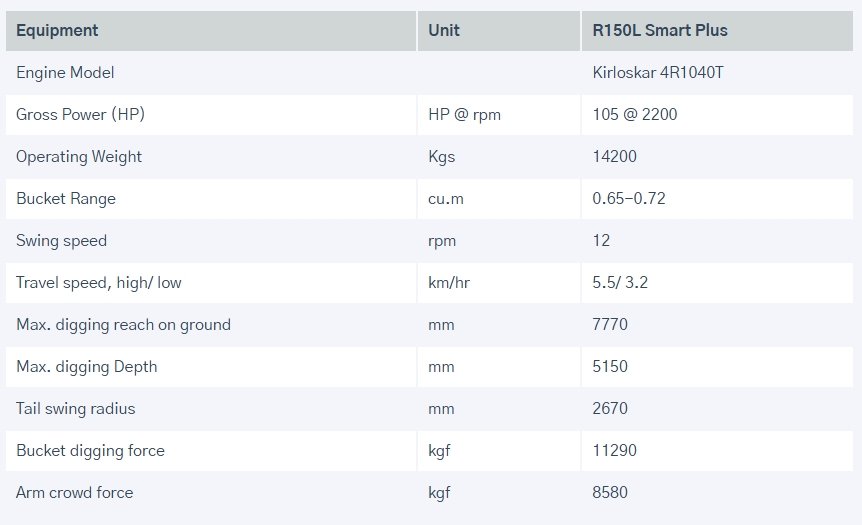Select the 5.5/ 3.2 travel speed value
The height and width of the screenshot is (525, 862).
[x=620, y=283]
